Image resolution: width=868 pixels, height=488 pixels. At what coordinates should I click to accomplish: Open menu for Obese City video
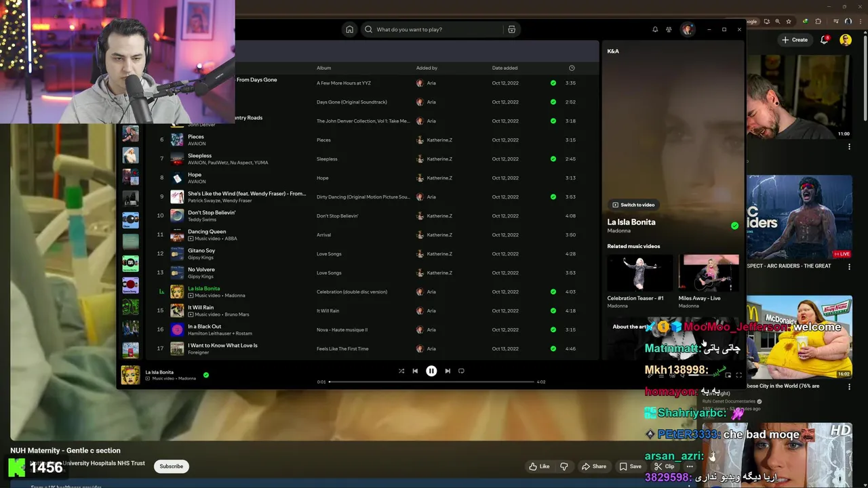(x=849, y=387)
